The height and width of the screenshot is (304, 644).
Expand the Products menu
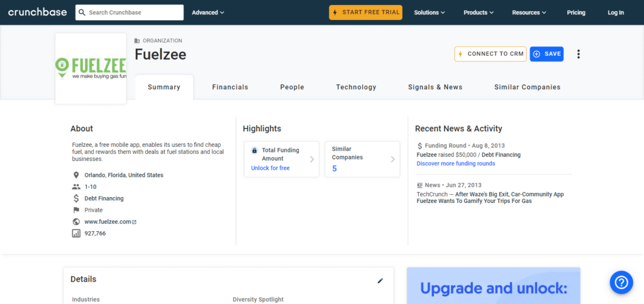479,13
